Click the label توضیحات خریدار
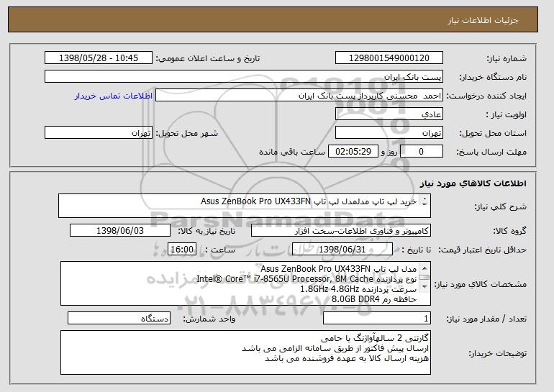554x392 pixels. point(497,353)
